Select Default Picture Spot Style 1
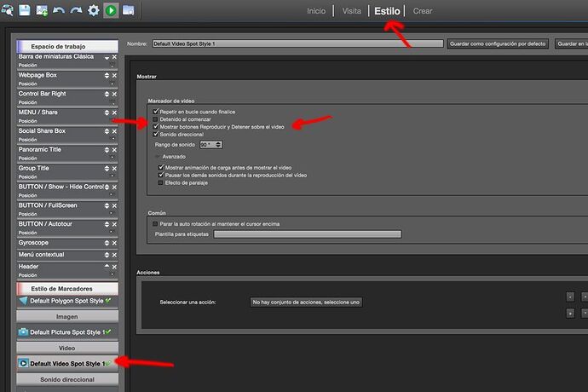Viewport: 588px width, 392px height. click(66, 331)
